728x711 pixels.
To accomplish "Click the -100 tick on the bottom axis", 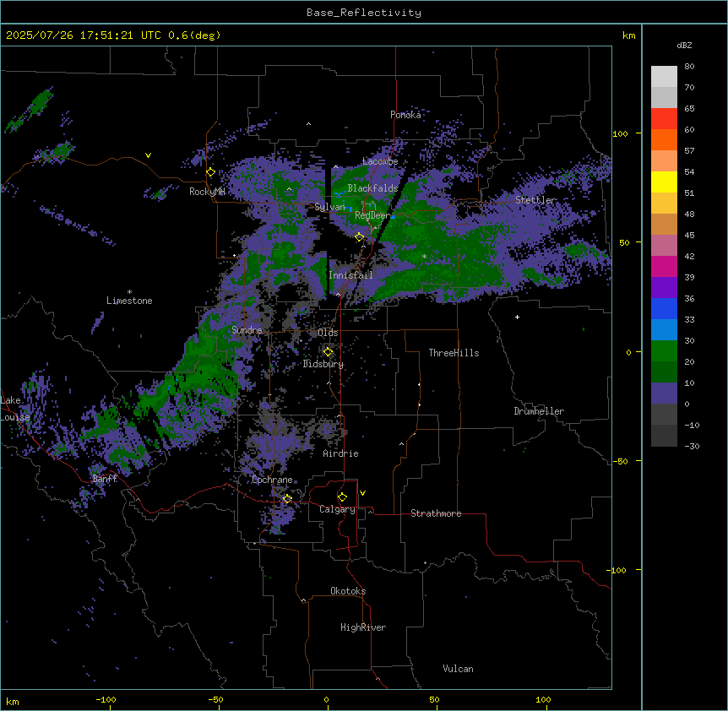I will pyautogui.click(x=106, y=699).
